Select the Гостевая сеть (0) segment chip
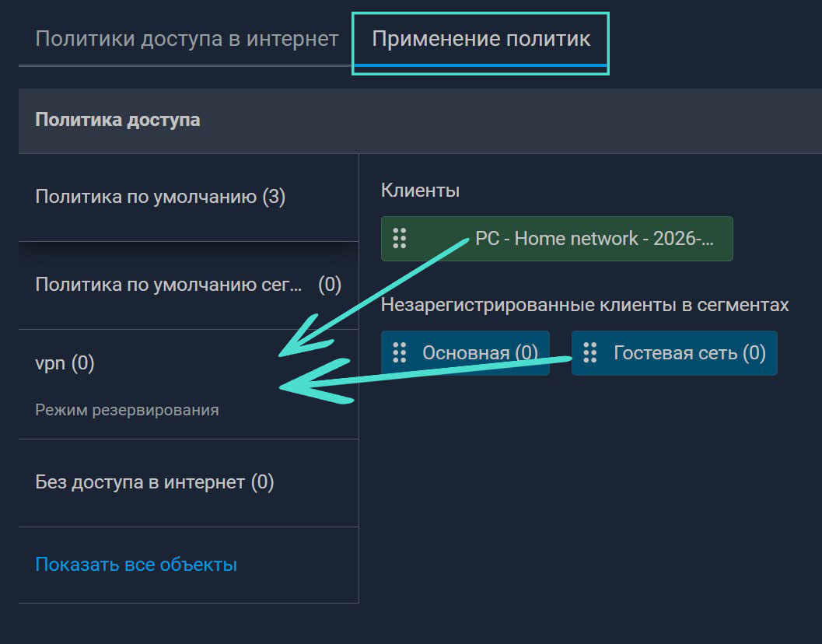This screenshot has height=644, width=822. click(x=689, y=353)
